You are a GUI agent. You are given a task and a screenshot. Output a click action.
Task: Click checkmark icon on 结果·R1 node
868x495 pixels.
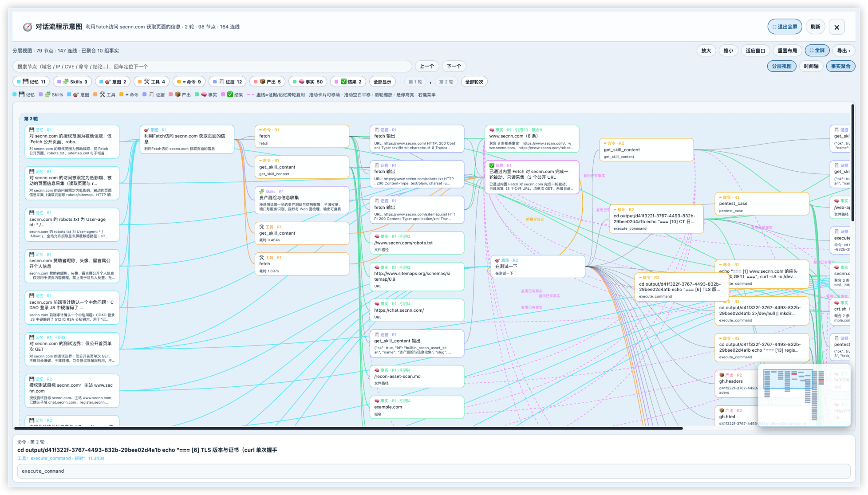click(x=492, y=165)
